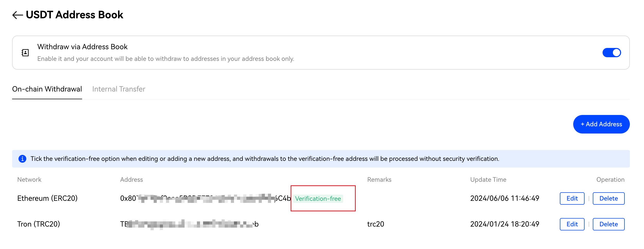Viewport: 644px width, 249px height.
Task: Edit the Tron (TRC20) address entry
Action: [x=572, y=224]
